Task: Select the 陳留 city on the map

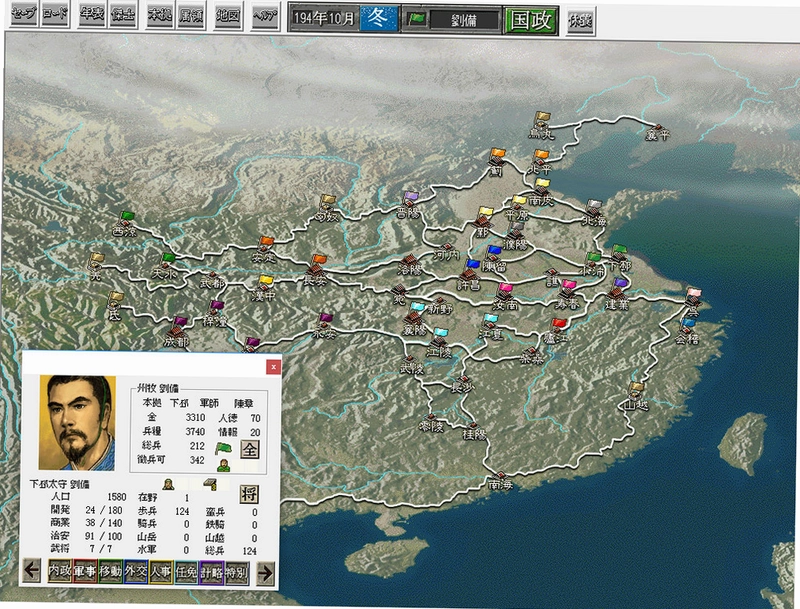Action: pyautogui.click(x=493, y=259)
